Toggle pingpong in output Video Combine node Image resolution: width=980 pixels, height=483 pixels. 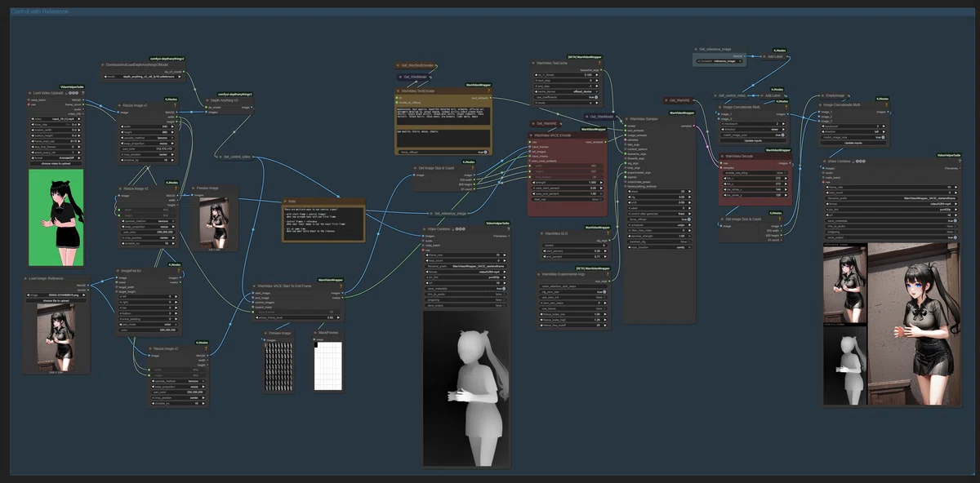coord(891,232)
